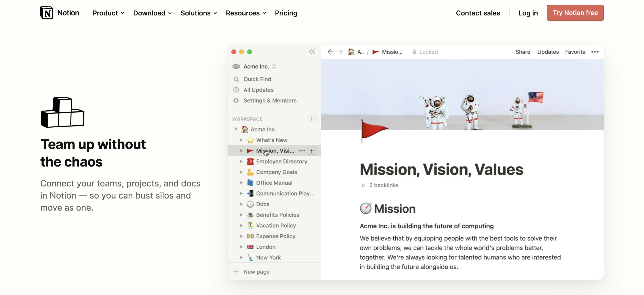Click the Notion logo icon

click(47, 13)
